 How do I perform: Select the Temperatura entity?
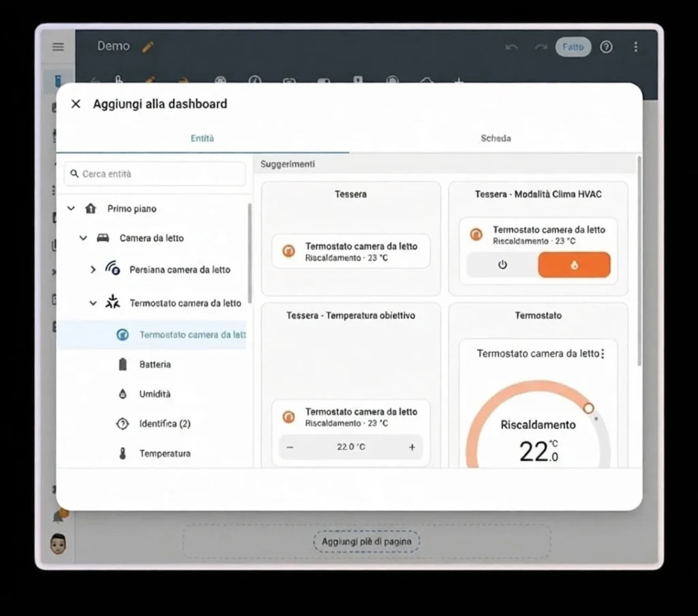click(x=151, y=454)
